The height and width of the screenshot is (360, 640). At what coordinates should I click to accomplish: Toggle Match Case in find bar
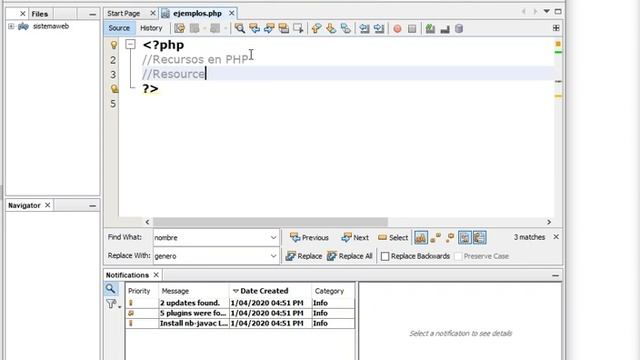pos(421,238)
